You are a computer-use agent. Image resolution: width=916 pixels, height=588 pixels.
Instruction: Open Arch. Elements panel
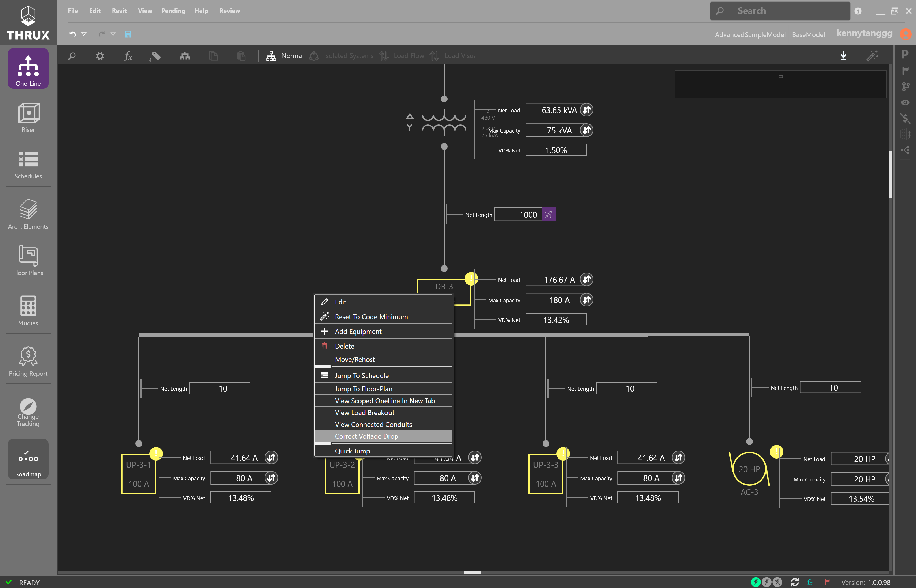(28, 214)
